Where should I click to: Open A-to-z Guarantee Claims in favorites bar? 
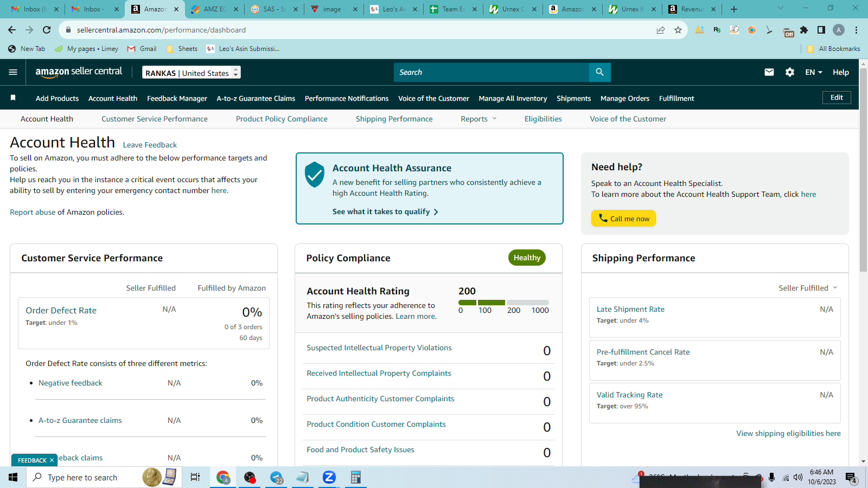(x=256, y=98)
